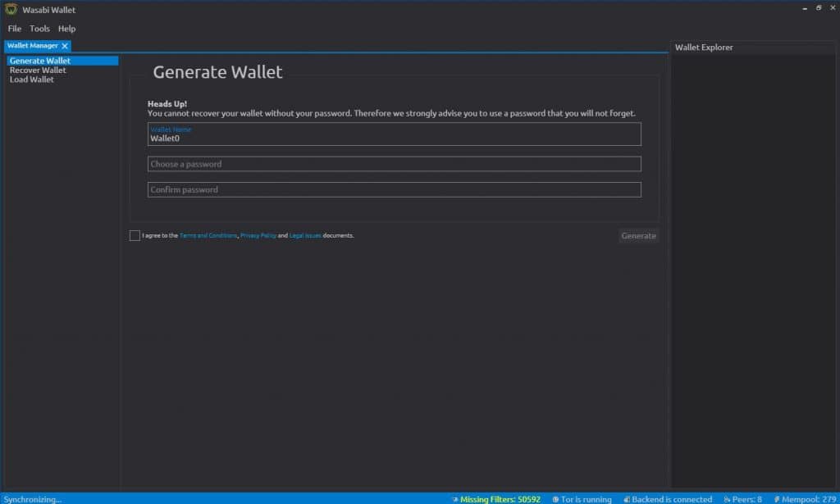Open the File menu
Image resolution: width=840 pixels, height=504 pixels.
(x=15, y=29)
